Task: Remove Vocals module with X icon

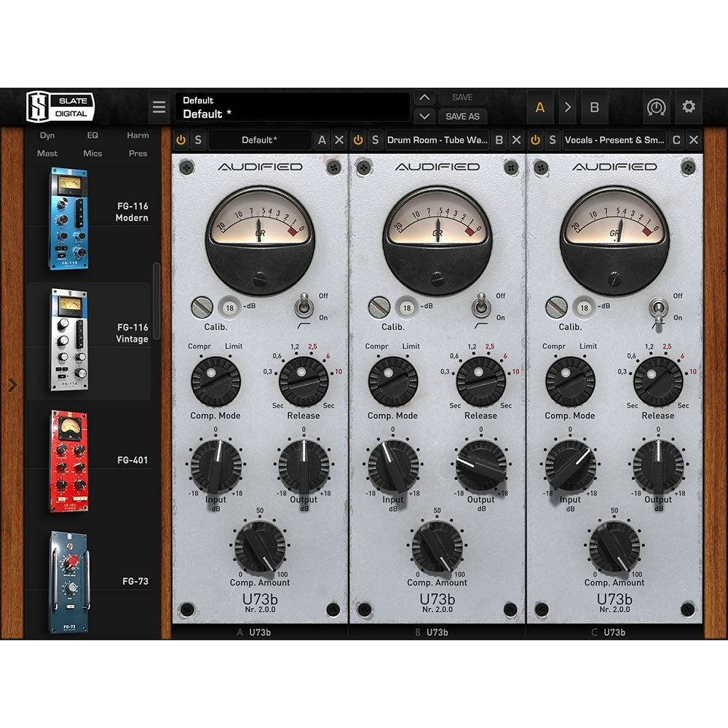Action: point(694,140)
